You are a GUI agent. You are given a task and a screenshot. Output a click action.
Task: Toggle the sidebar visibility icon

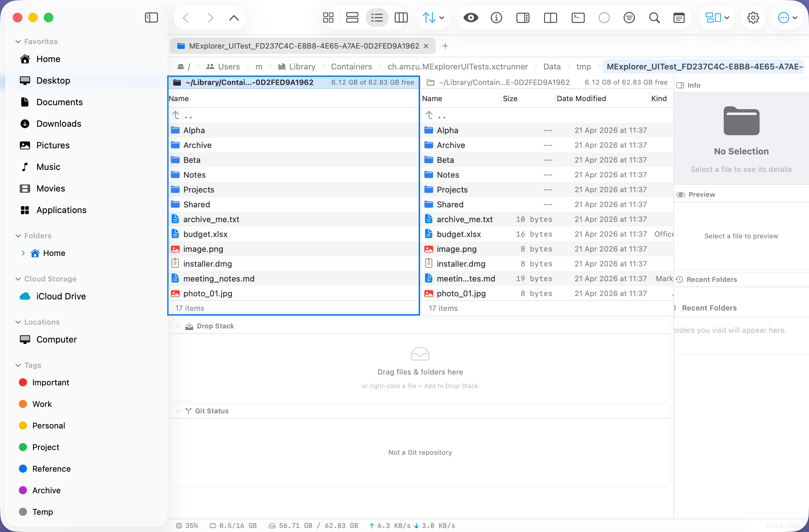coord(151,17)
